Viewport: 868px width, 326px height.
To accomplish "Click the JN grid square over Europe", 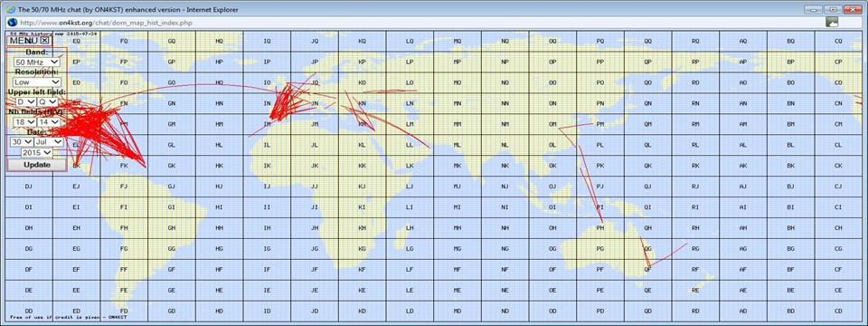I will click(x=315, y=103).
